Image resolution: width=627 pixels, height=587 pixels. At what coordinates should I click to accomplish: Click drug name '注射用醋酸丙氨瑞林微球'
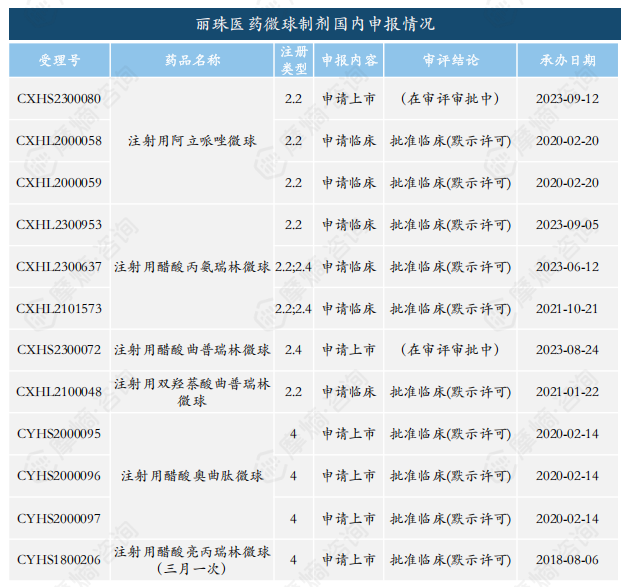click(x=192, y=267)
